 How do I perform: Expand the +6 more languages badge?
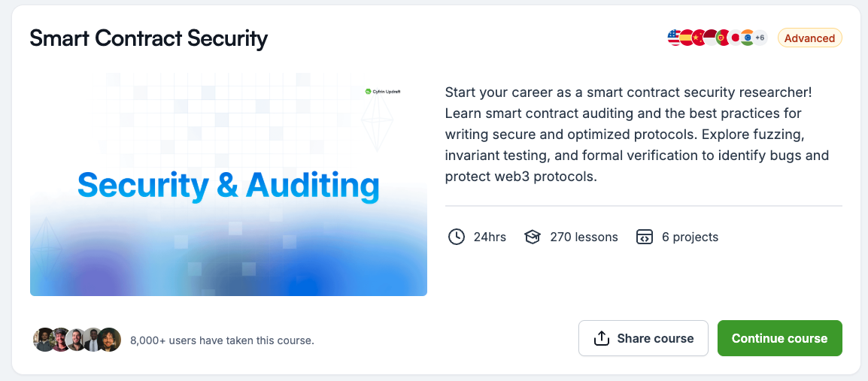760,38
